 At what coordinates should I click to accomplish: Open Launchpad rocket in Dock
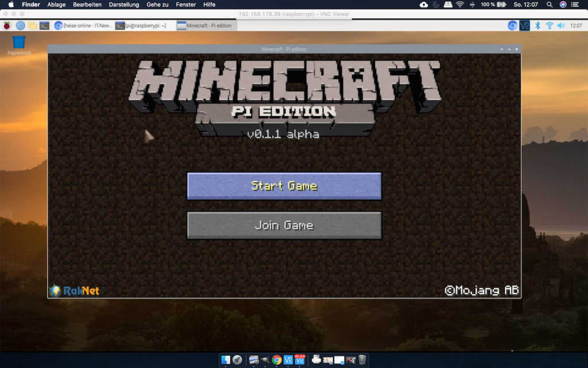click(x=237, y=360)
